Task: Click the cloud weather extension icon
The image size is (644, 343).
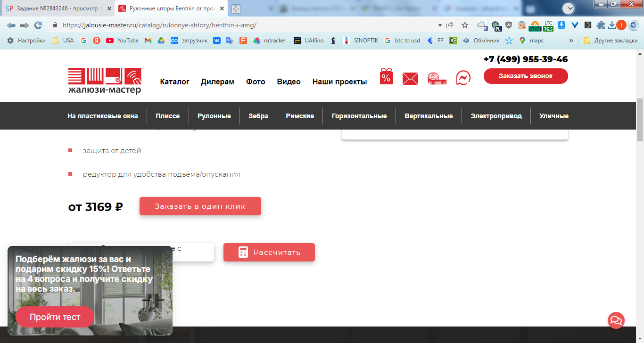Action: (x=482, y=25)
